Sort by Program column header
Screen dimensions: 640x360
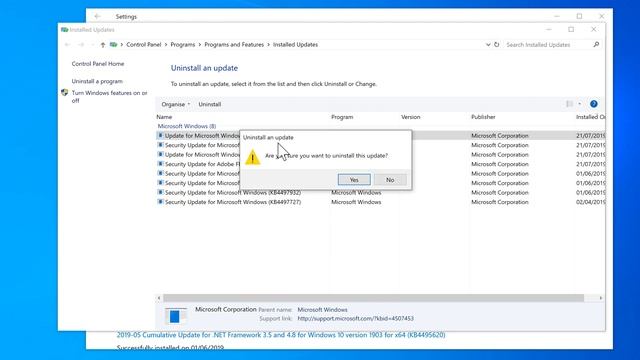tap(342, 117)
